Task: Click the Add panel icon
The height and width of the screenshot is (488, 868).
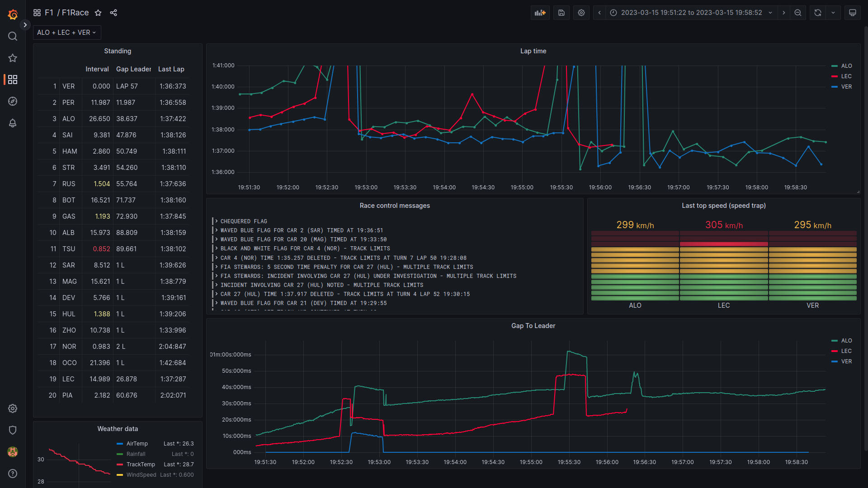Action: point(540,13)
